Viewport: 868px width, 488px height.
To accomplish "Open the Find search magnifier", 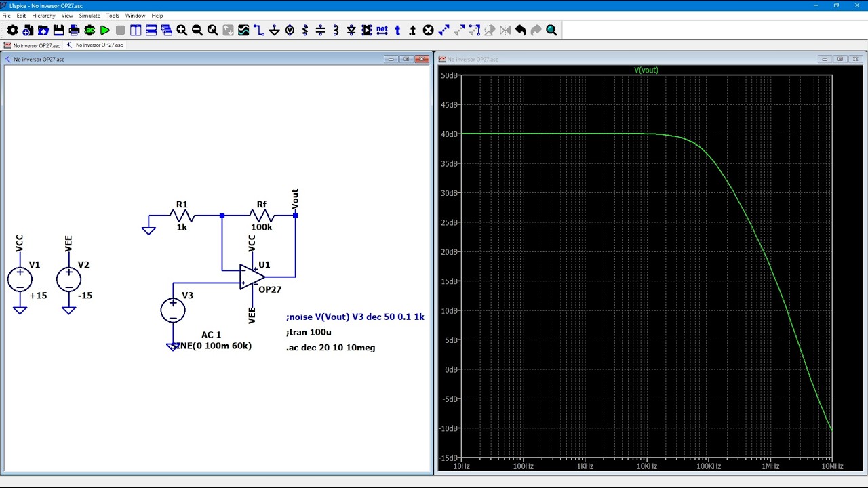I will point(551,30).
